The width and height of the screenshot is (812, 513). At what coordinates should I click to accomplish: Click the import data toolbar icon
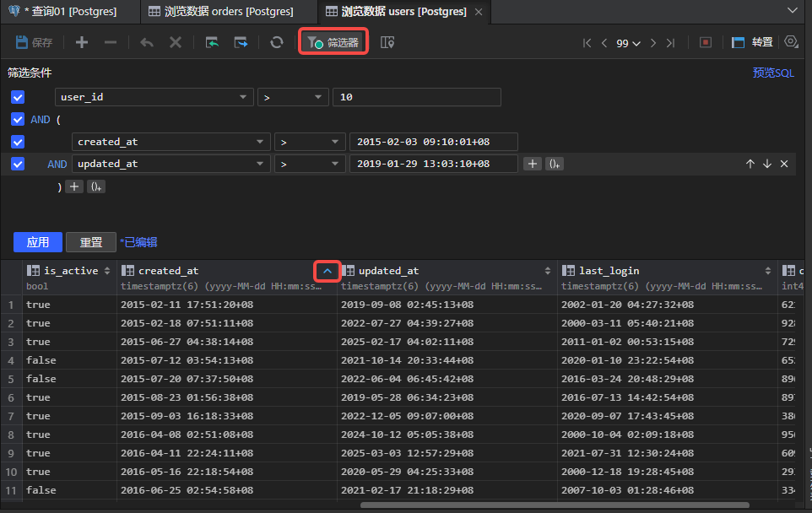(212, 42)
